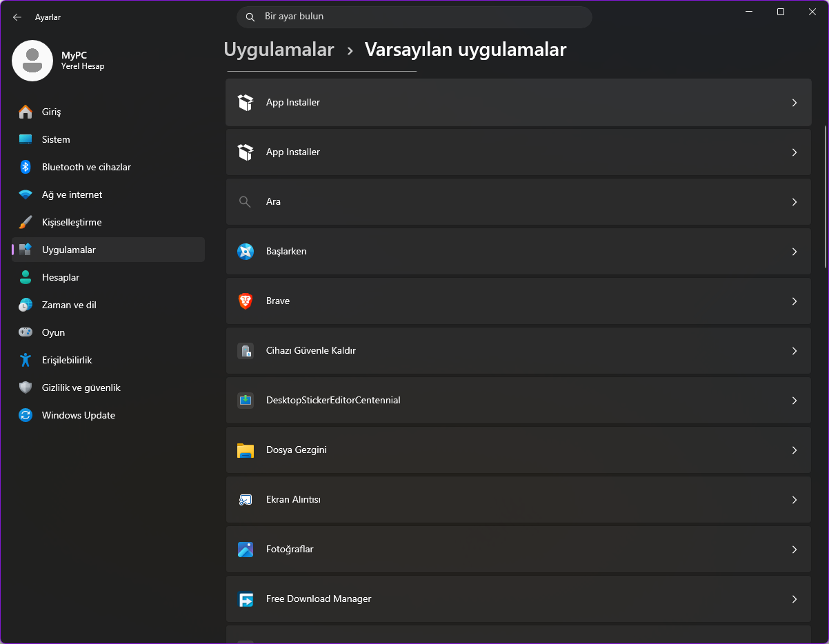The height and width of the screenshot is (644, 829).
Task: Click the Cihazı Güvenle Kaldır icon
Action: coord(246,350)
